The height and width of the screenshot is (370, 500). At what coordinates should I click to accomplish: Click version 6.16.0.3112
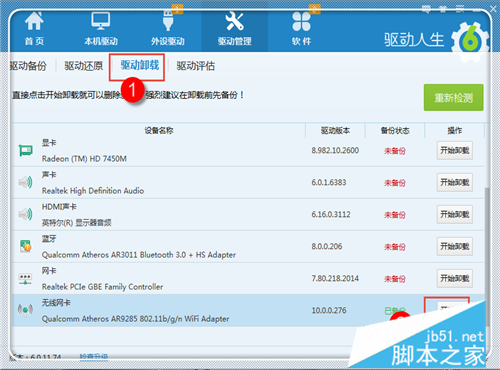331,214
